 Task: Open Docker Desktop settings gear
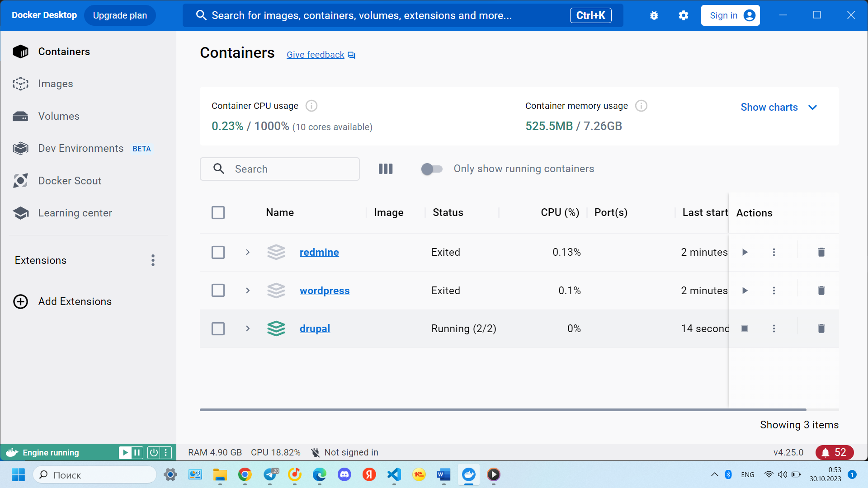(x=684, y=15)
